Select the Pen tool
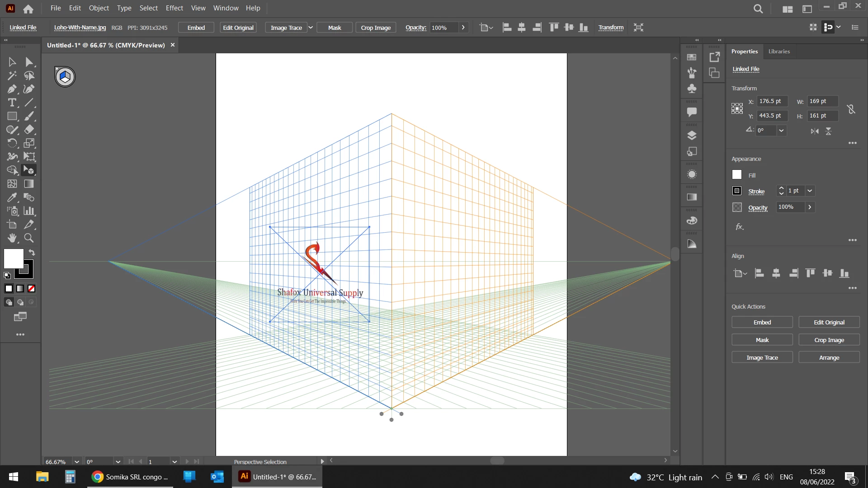The width and height of the screenshot is (868, 488). click(12, 89)
